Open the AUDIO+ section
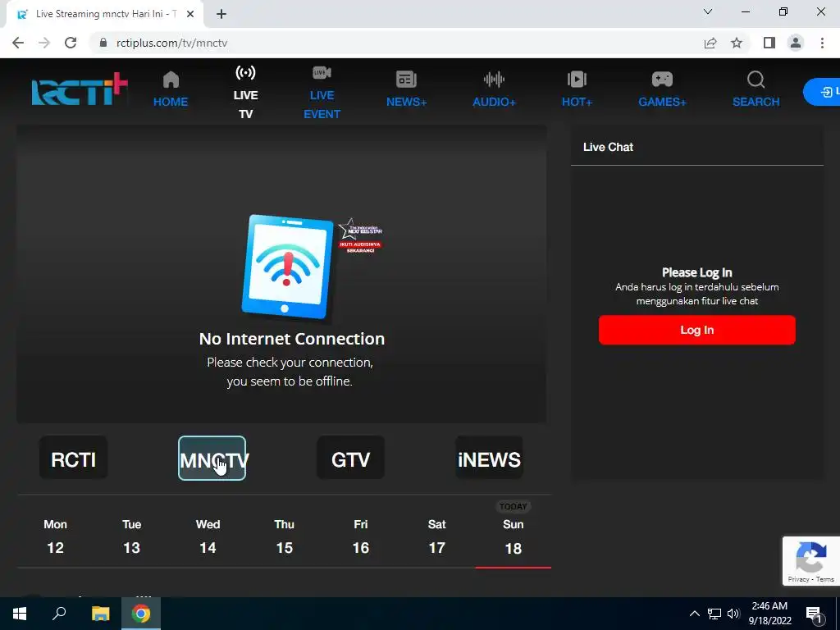This screenshot has width=840, height=630. (x=494, y=89)
